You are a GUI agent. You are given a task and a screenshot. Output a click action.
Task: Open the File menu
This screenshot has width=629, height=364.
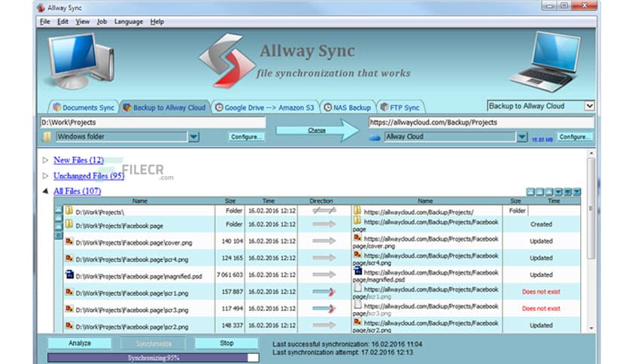(44, 22)
